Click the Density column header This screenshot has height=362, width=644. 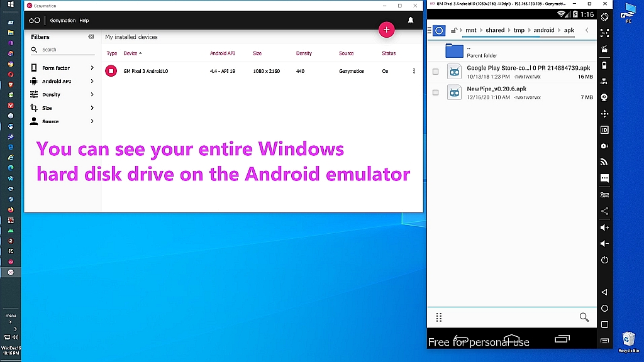pyautogui.click(x=304, y=53)
